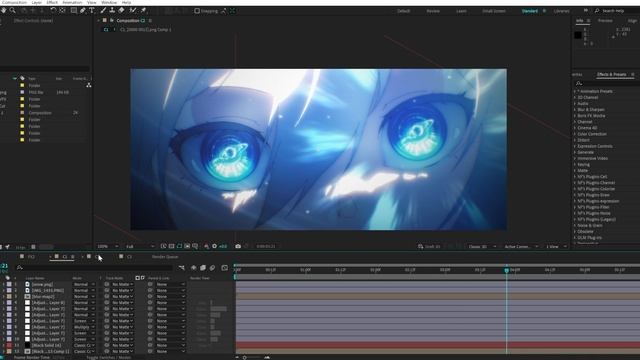Toggle hide shy layers switch
This screenshot has height=360, width=640.
click(193, 268)
